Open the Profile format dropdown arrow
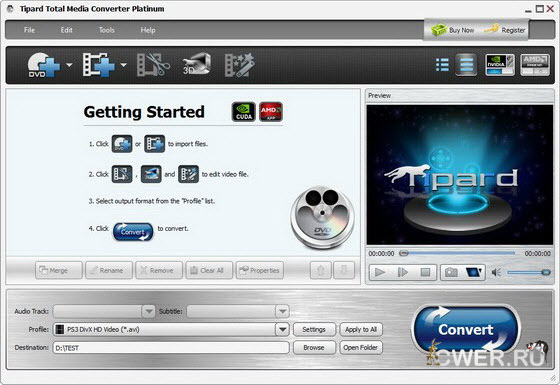 (282, 329)
